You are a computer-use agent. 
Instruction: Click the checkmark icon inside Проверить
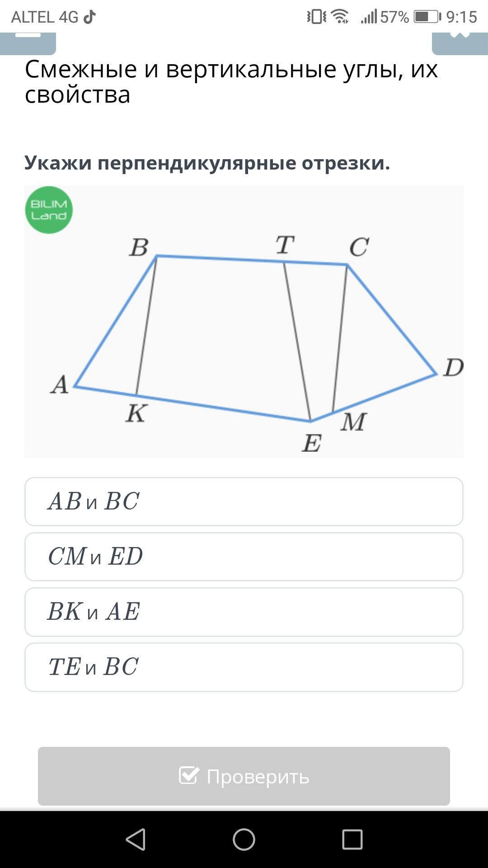188,775
